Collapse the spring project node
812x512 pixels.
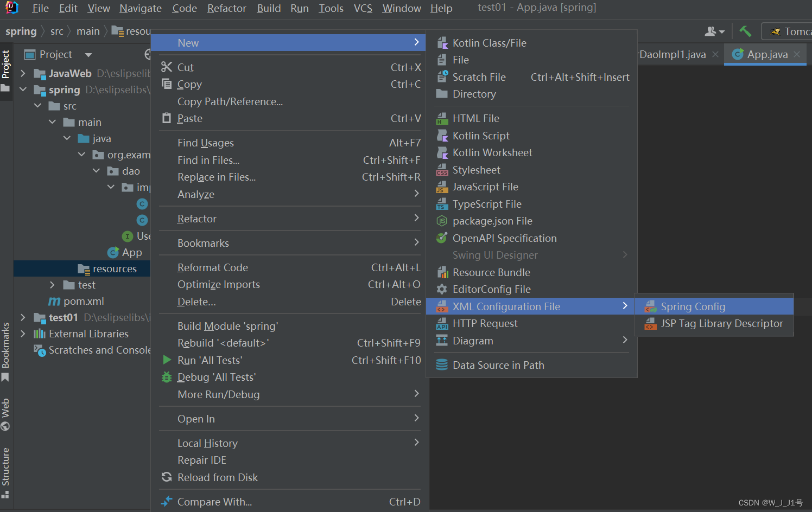[23, 89]
